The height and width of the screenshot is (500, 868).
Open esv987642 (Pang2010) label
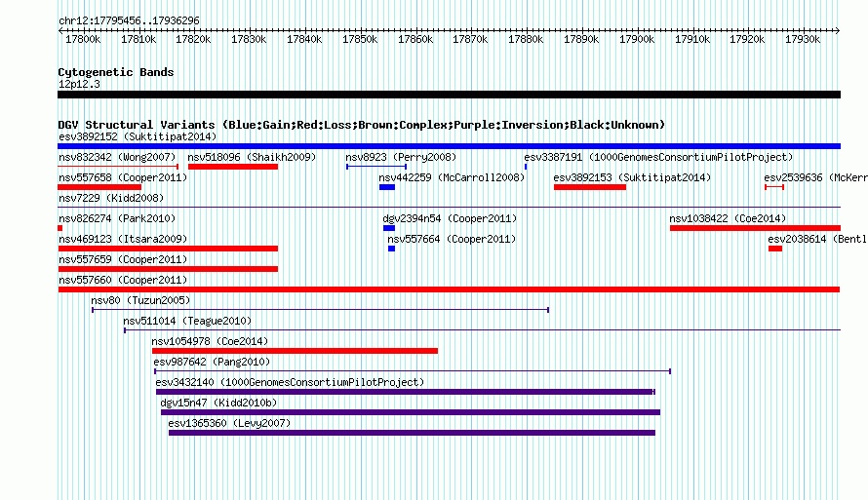[x=212, y=362]
